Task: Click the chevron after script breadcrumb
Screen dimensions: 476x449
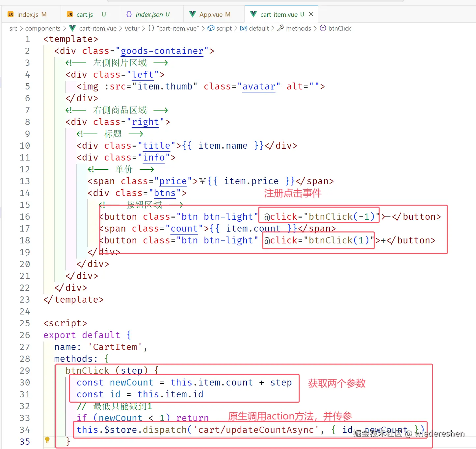Action: pyautogui.click(x=236, y=28)
